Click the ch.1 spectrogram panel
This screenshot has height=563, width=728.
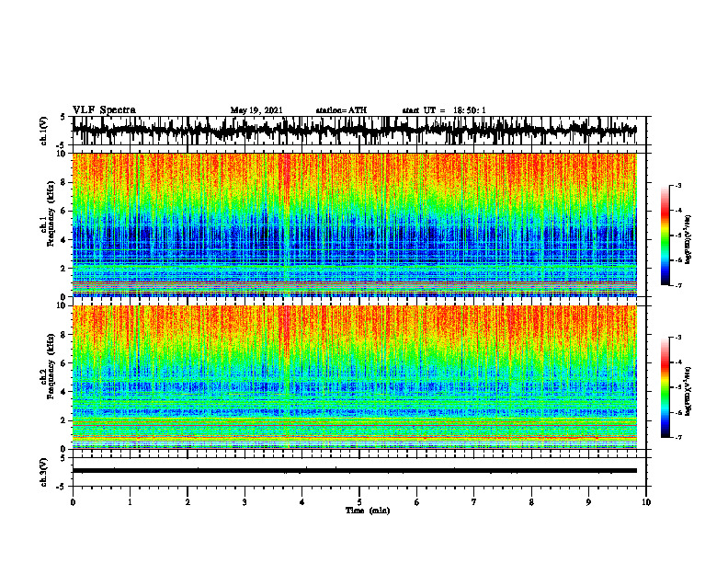355,224
